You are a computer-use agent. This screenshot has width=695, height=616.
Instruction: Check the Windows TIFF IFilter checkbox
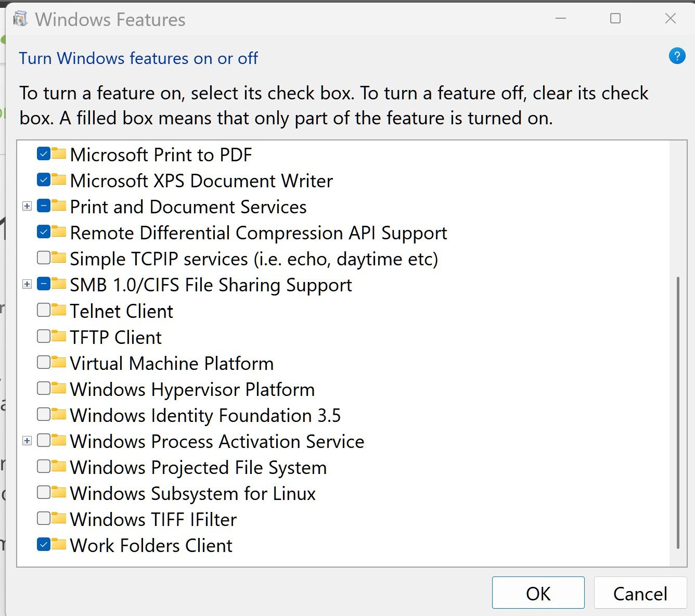click(x=44, y=518)
